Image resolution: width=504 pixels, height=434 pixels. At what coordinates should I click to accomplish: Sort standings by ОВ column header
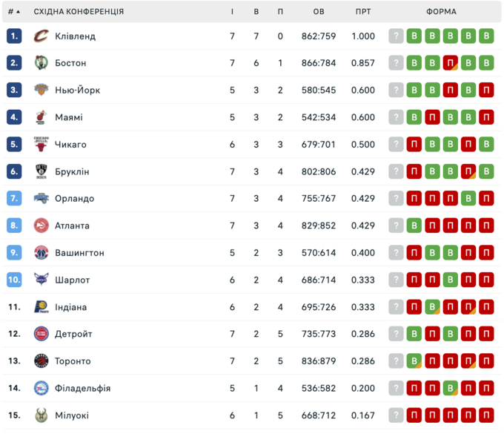[x=319, y=12]
